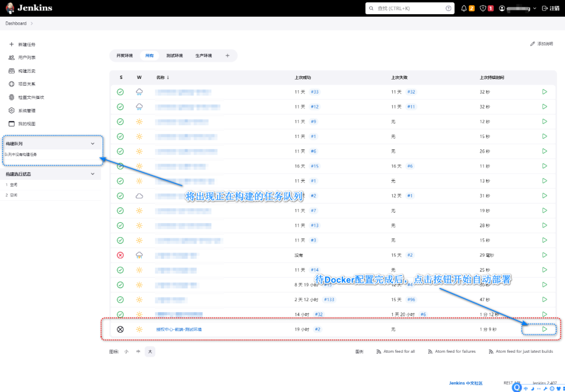The width and height of the screenshot is (565, 392).
Task: Open the notifications bell icon
Action: 464,8
